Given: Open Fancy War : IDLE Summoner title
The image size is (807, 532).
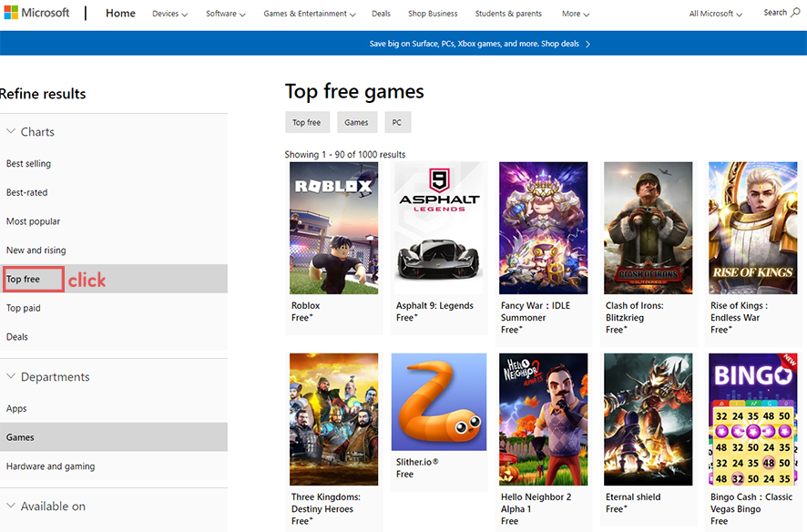Looking at the screenshot, I should tap(536, 312).
